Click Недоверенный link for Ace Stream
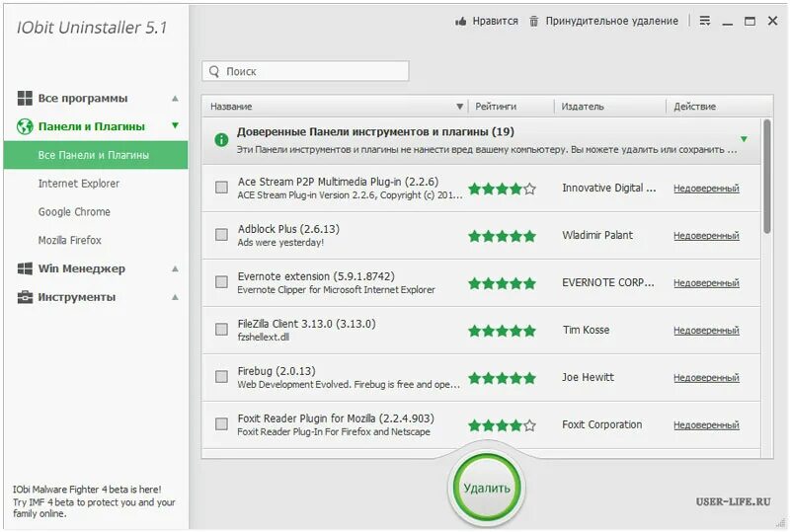Image resolution: width=790 pixels, height=532 pixels. coord(706,189)
